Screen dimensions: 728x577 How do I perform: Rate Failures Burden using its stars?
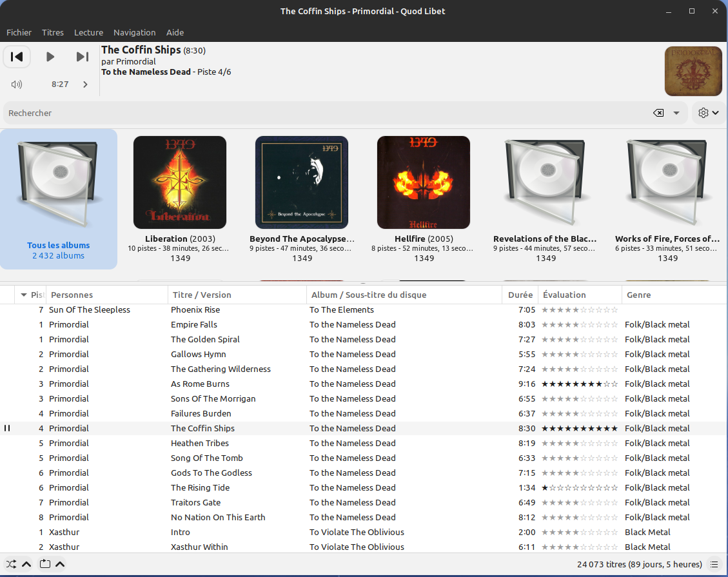click(x=579, y=414)
